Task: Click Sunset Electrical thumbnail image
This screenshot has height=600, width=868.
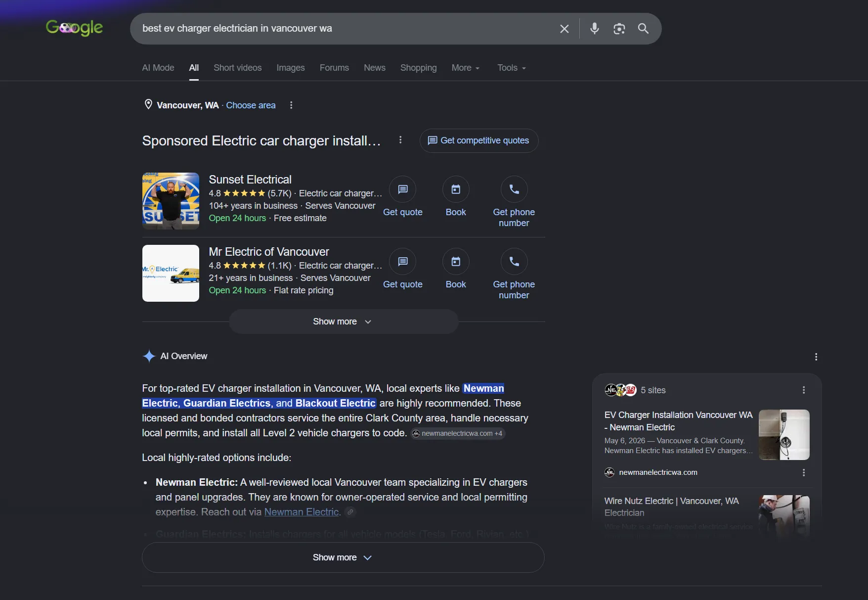Action: click(171, 201)
